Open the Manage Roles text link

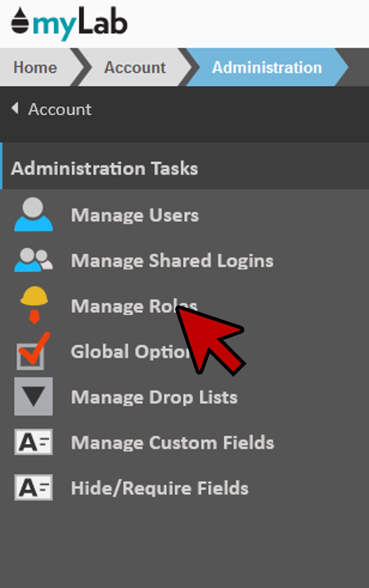(x=122, y=306)
